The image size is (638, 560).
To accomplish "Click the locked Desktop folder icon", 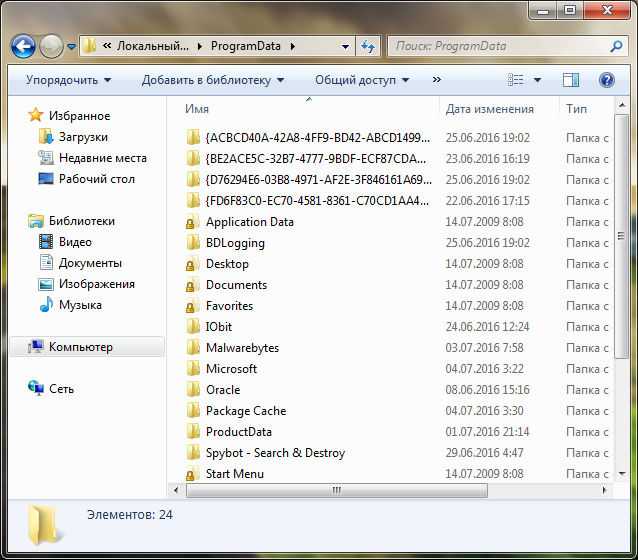I will [192, 264].
